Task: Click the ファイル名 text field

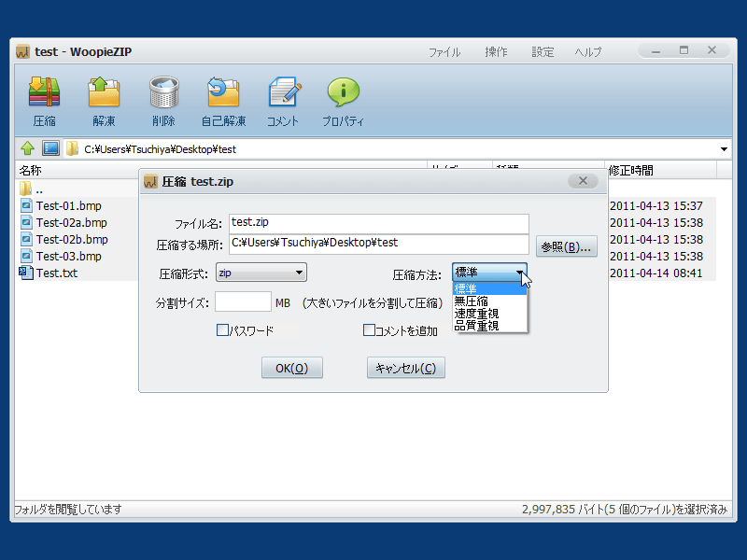Action: (x=379, y=223)
